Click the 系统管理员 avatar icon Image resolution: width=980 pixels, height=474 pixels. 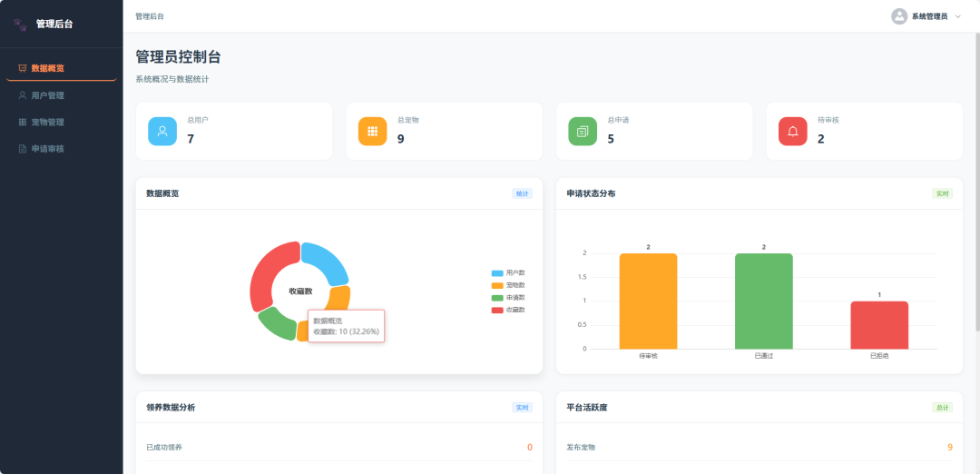pyautogui.click(x=898, y=16)
